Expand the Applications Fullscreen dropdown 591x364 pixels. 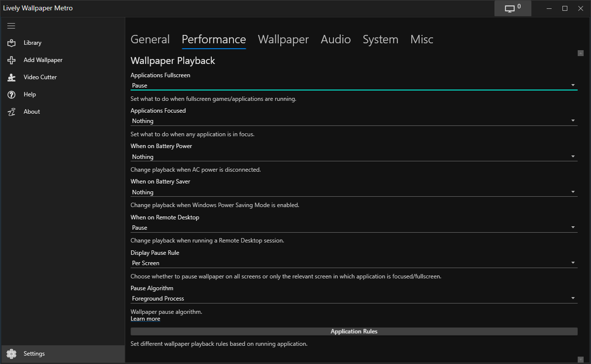tap(354, 86)
